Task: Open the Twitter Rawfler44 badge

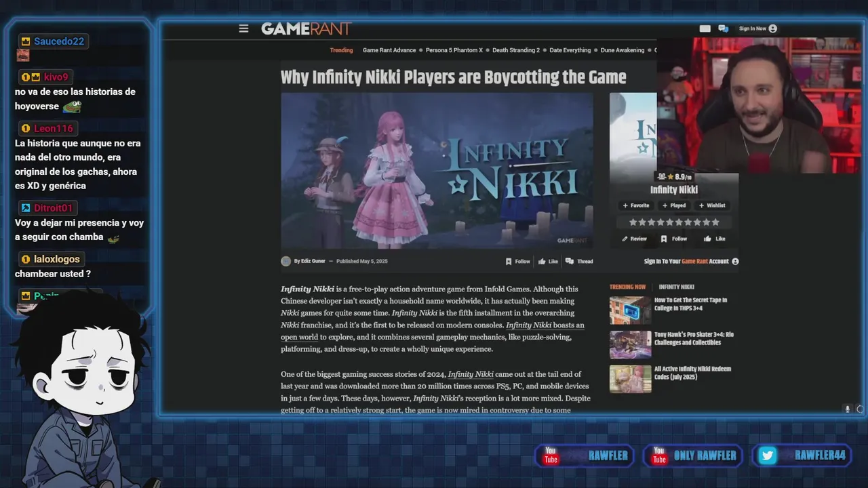Action: click(x=802, y=455)
